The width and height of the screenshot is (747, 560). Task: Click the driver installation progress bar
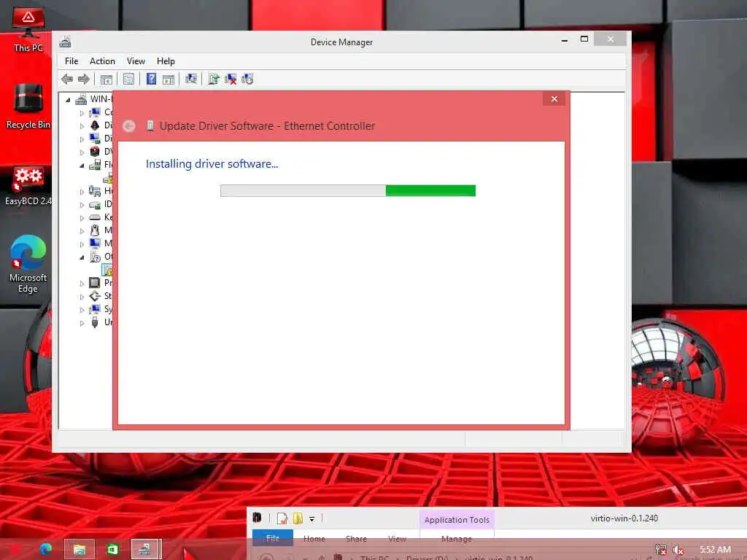click(x=348, y=190)
